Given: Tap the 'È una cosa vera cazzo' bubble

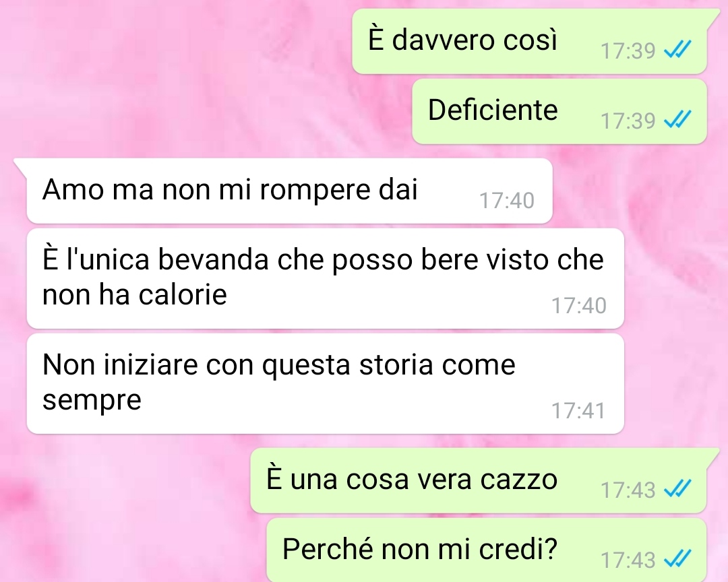Looking at the screenshot, I should tap(479, 480).
